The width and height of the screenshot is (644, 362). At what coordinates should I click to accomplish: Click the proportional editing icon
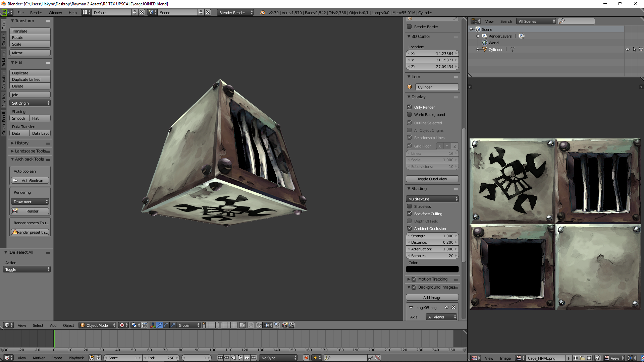251,325
